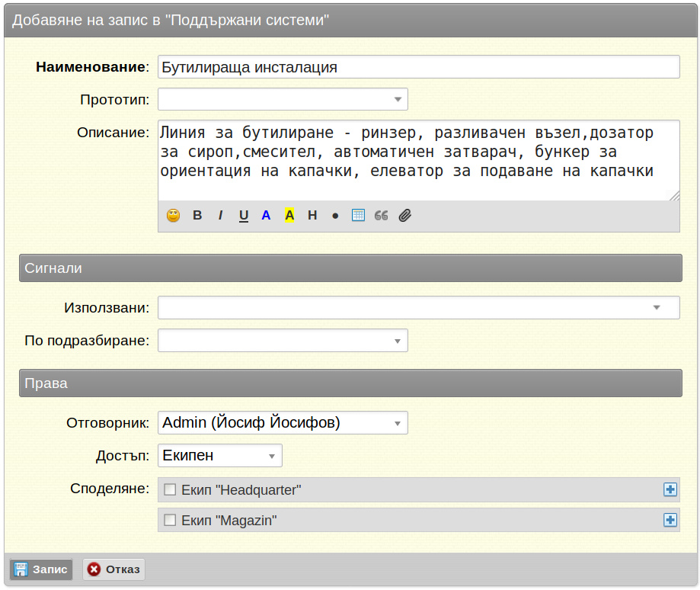Insert a quote block
The height and width of the screenshot is (590, 700).
pyautogui.click(x=382, y=216)
